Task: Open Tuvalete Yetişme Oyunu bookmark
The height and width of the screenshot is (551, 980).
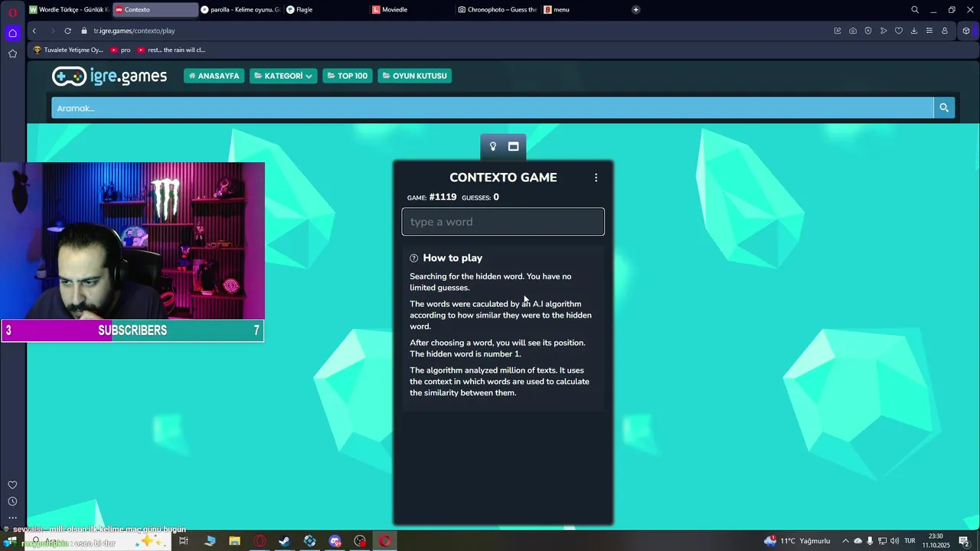Action: pos(68,50)
